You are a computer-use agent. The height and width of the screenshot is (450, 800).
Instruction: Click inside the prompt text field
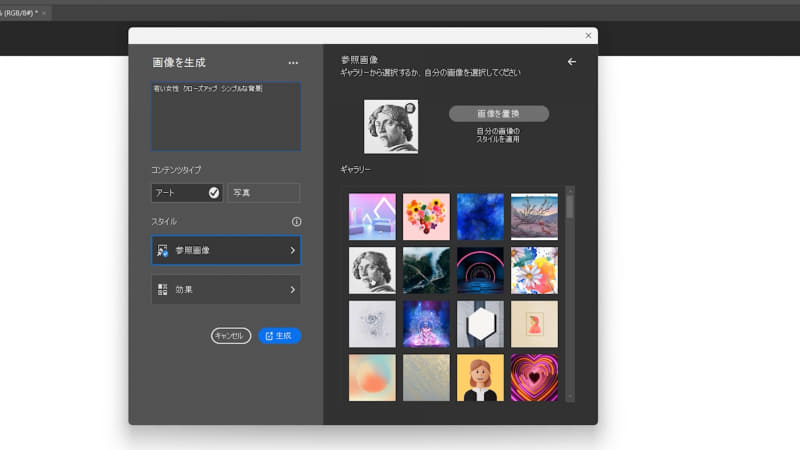pyautogui.click(x=226, y=116)
